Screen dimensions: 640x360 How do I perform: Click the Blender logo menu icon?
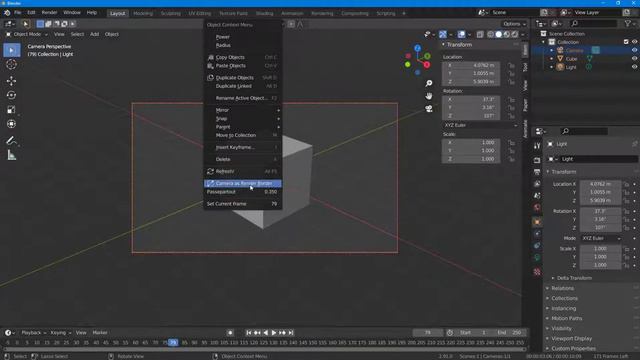click(x=7, y=13)
